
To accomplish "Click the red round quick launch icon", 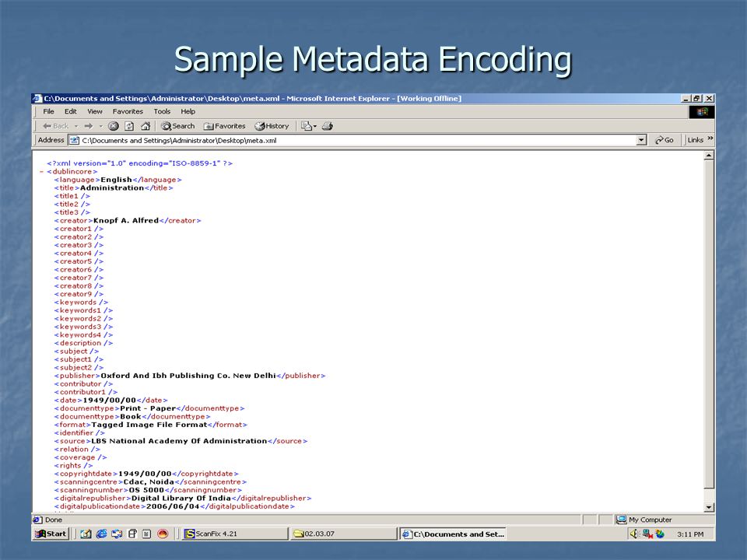I will 163,534.
